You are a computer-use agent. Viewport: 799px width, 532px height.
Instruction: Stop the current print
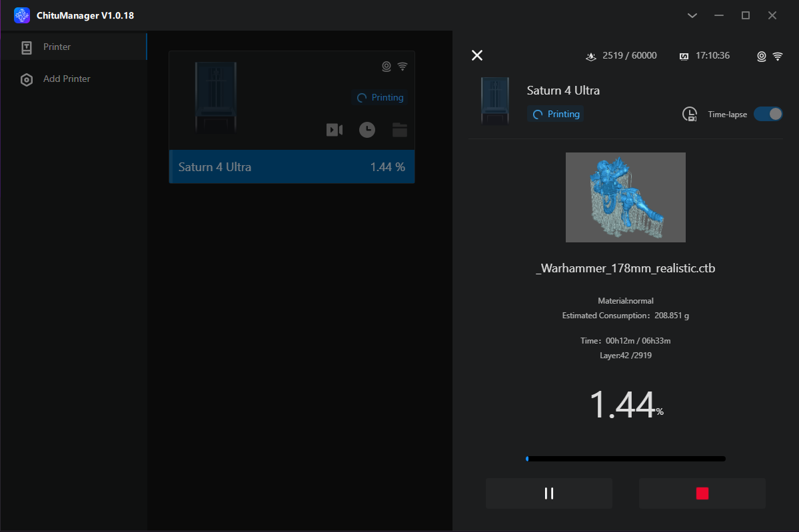[702, 493]
